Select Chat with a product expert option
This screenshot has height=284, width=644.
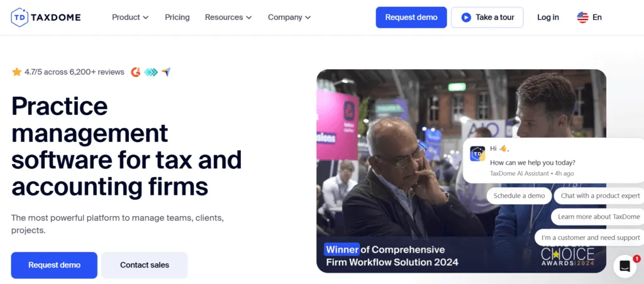(x=600, y=196)
